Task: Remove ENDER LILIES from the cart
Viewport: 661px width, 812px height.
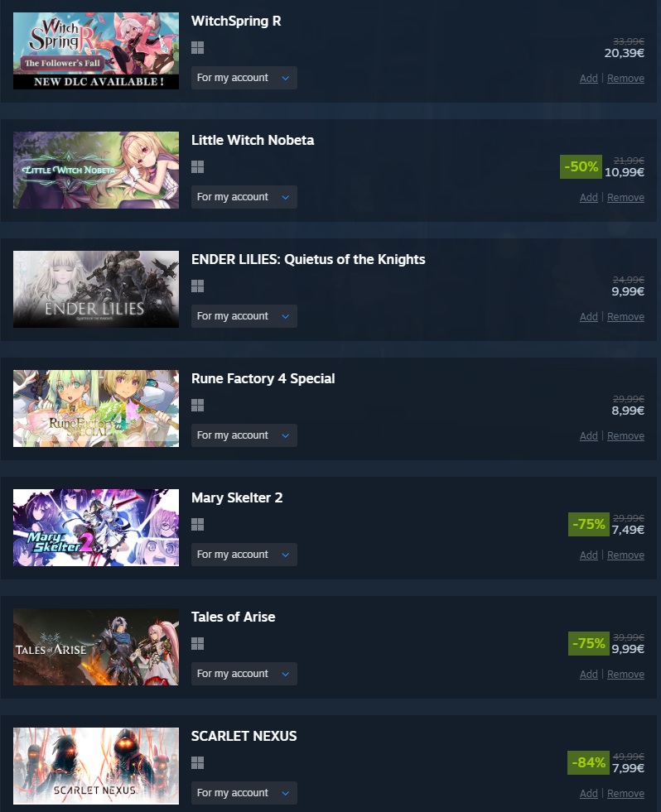Action: pos(625,316)
